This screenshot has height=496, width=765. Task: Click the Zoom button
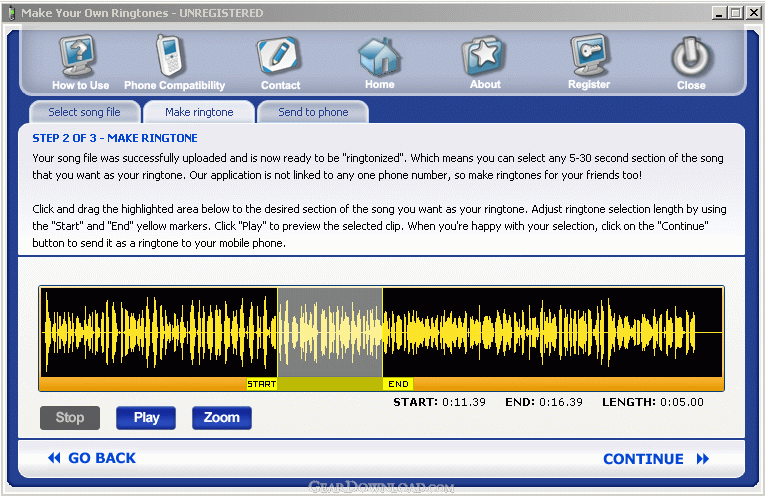[x=221, y=418]
